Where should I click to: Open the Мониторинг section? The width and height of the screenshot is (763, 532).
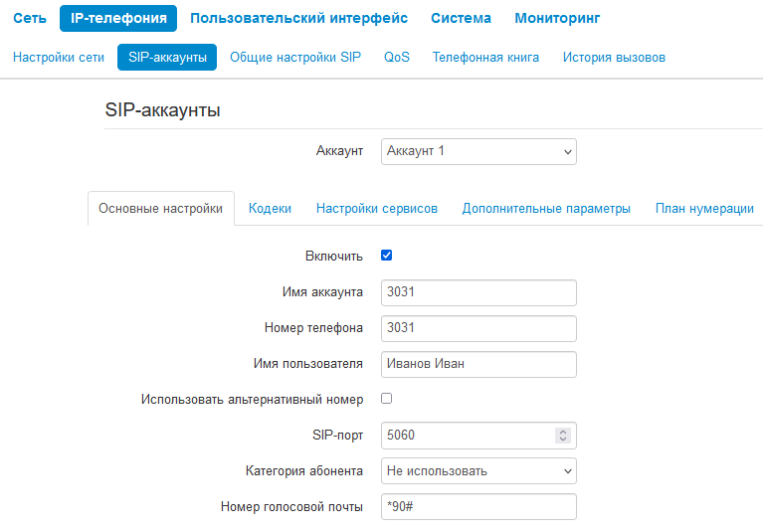pyautogui.click(x=557, y=18)
